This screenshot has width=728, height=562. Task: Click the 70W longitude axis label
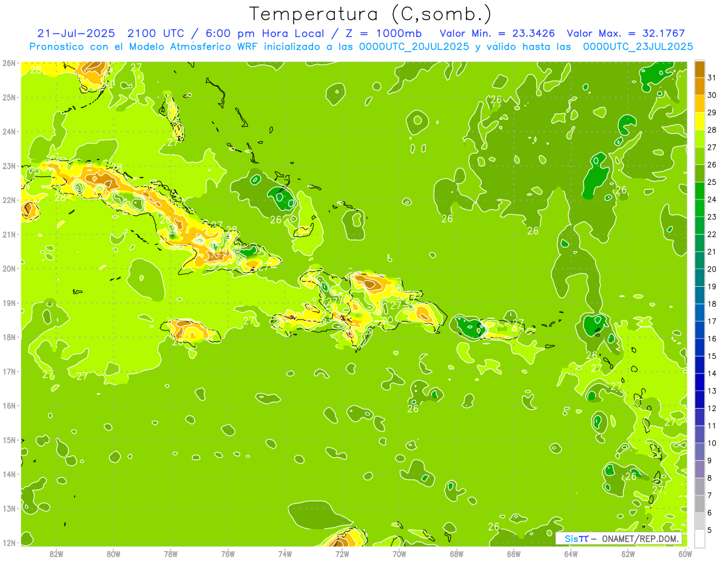(x=399, y=553)
